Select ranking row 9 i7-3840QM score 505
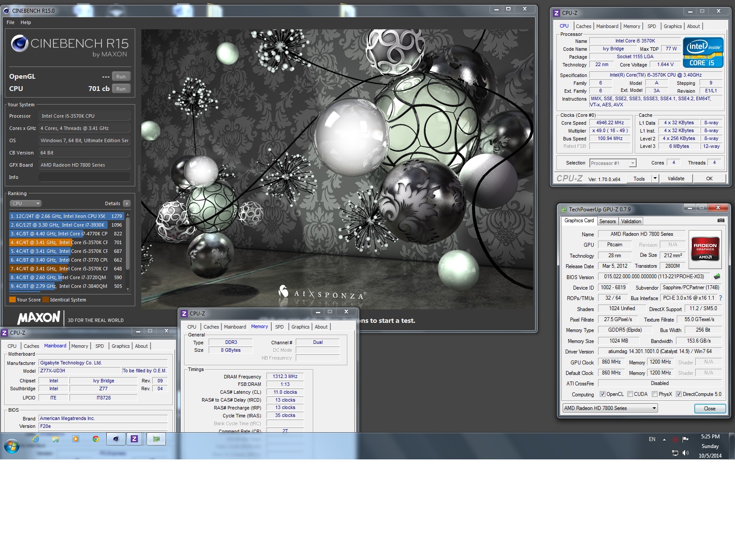This screenshot has height=560, width=735. 66,286
